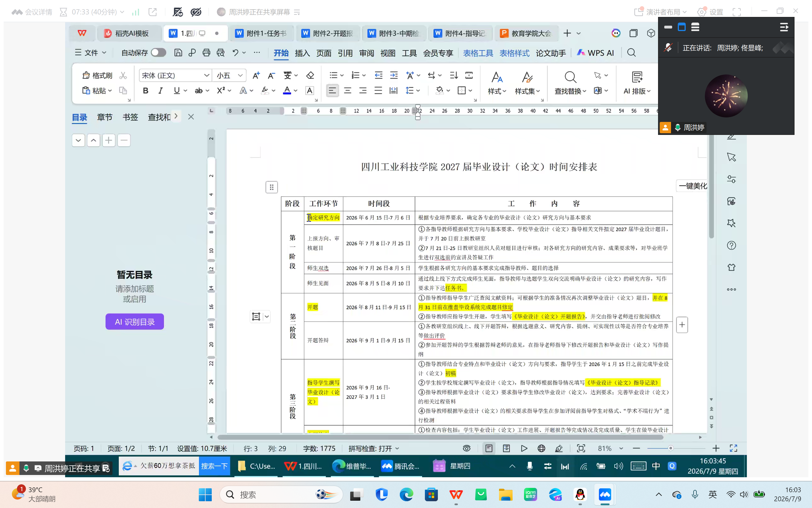
Task: Click the font color red A swatch
Action: [x=287, y=91]
